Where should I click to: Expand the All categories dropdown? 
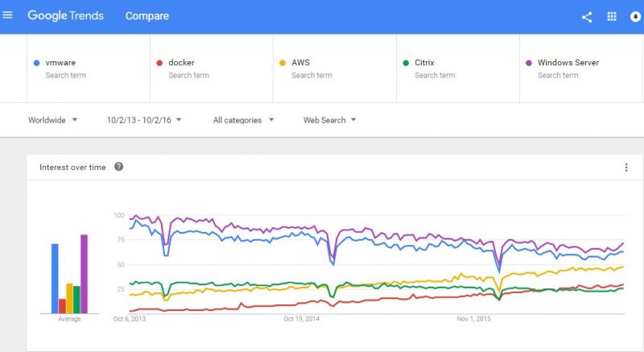(243, 120)
